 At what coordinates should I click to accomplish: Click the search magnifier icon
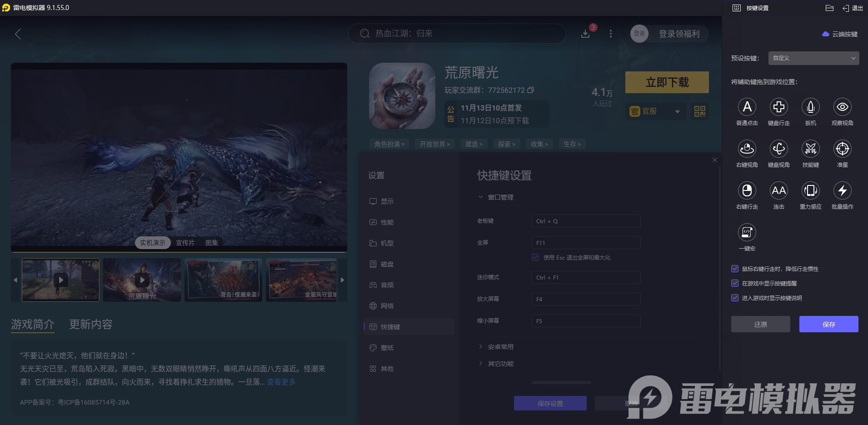click(364, 34)
